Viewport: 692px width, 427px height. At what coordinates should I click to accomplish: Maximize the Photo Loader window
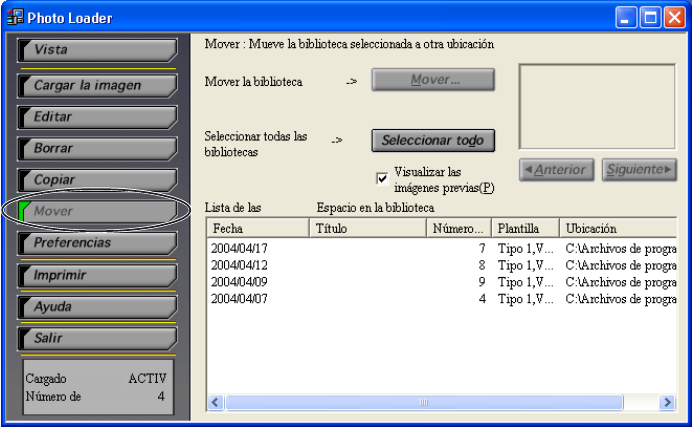pyautogui.click(x=650, y=18)
